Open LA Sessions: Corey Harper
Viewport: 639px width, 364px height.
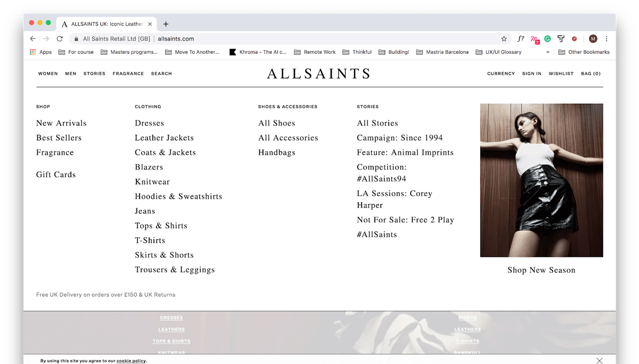[395, 199]
